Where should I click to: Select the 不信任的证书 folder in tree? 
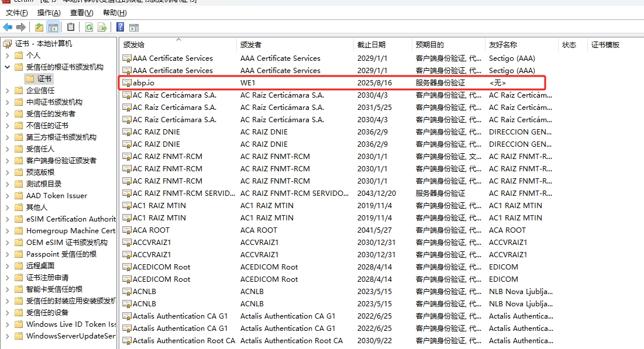[x=47, y=126]
